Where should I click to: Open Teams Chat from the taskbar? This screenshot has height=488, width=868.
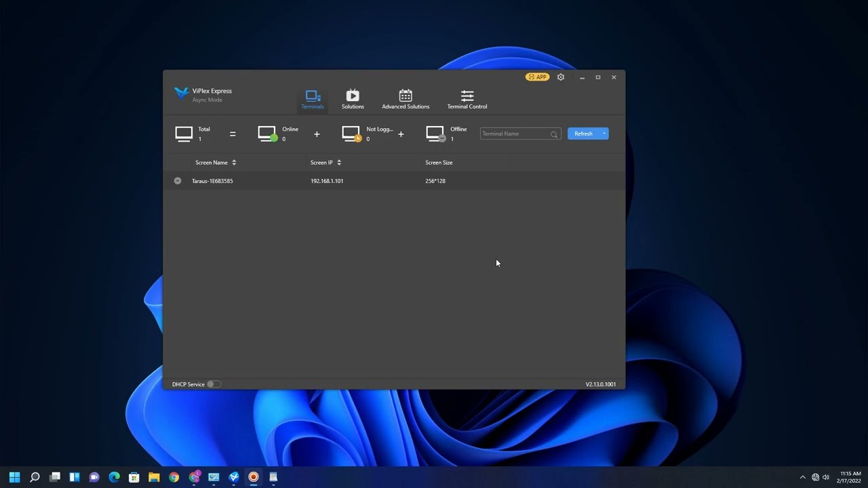coord(94,477)
